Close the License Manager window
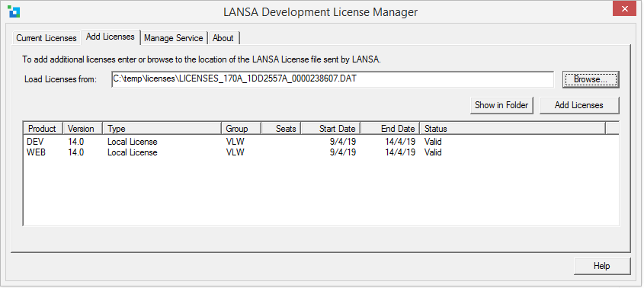Screen dimensions: 644x288 click(x=625, y=8)
